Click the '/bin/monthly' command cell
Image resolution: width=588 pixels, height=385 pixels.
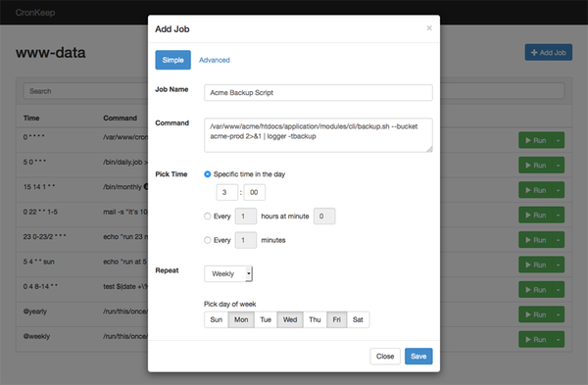pos(122,187)
